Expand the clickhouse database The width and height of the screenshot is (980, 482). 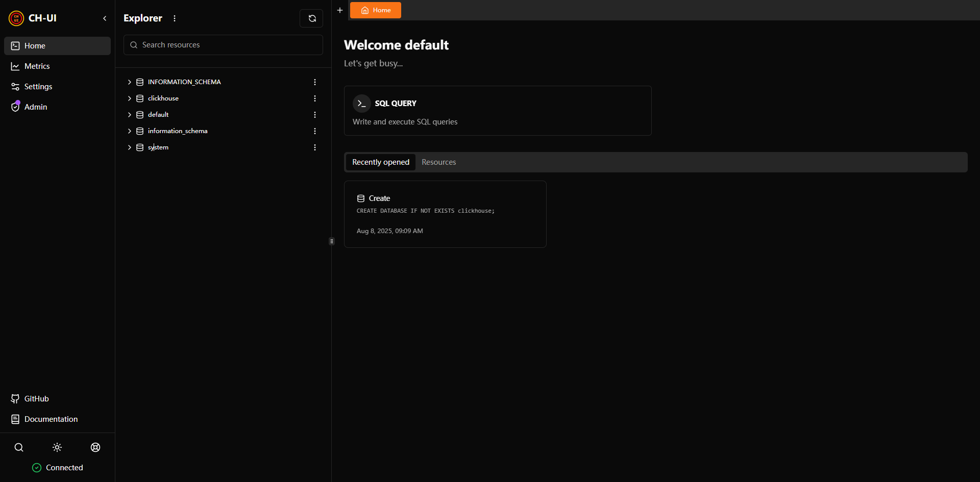130,98
